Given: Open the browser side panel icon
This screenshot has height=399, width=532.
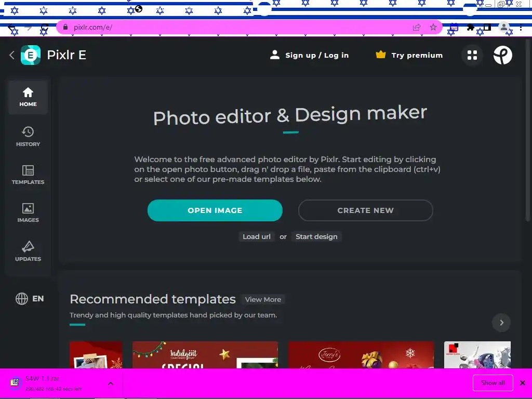Looking at the screenshot, I should click(x=487, y=27).
